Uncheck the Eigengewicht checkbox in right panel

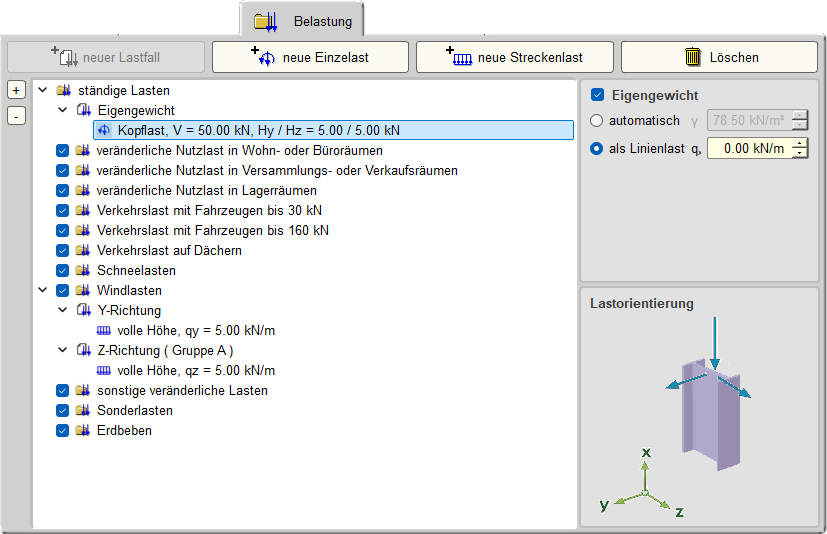click(598, 96)
